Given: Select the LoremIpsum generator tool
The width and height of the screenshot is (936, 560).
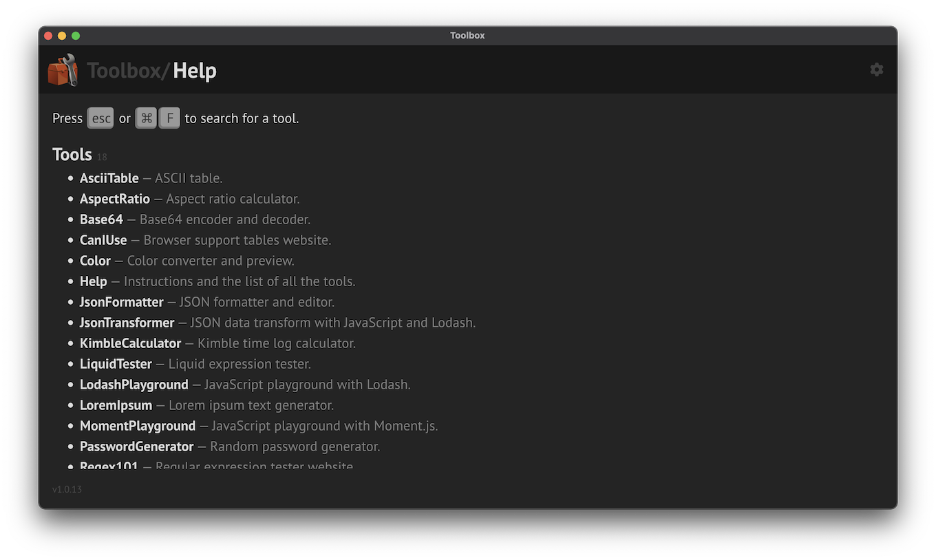Looking at the screenshot, I should (x=116, y=405).
